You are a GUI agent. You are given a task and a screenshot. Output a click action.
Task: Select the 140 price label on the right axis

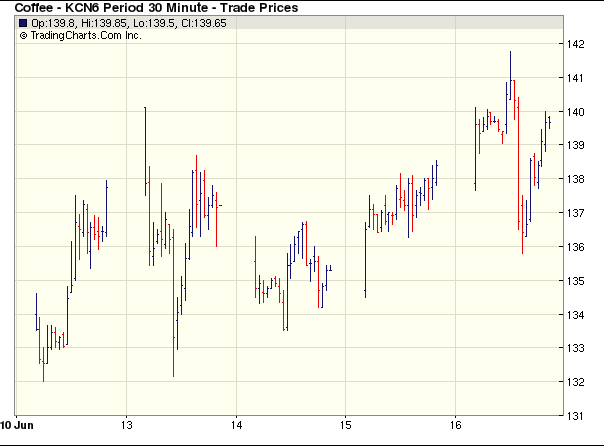[x=575, y=112]
